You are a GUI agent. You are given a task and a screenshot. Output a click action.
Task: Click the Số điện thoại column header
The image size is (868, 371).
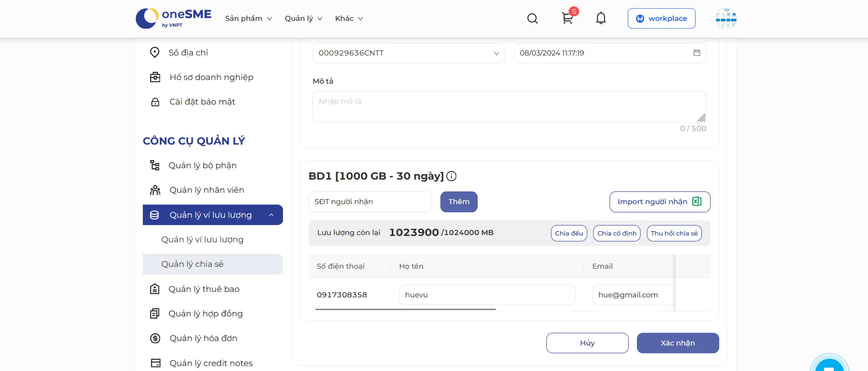coord(341,266)
